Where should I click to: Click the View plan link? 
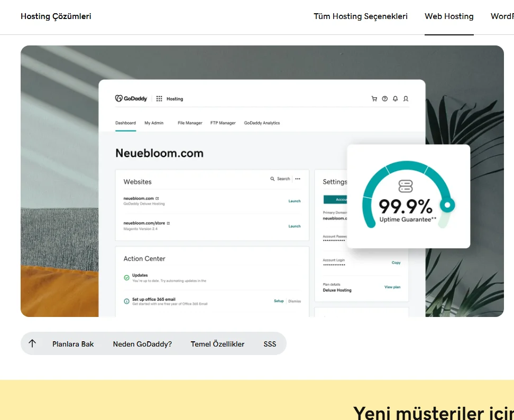[392, 287]
